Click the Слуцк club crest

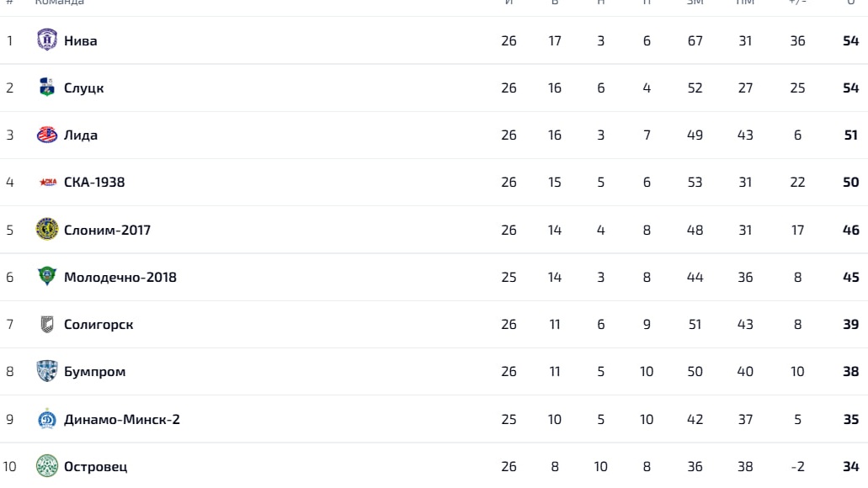tap(47, 88)
